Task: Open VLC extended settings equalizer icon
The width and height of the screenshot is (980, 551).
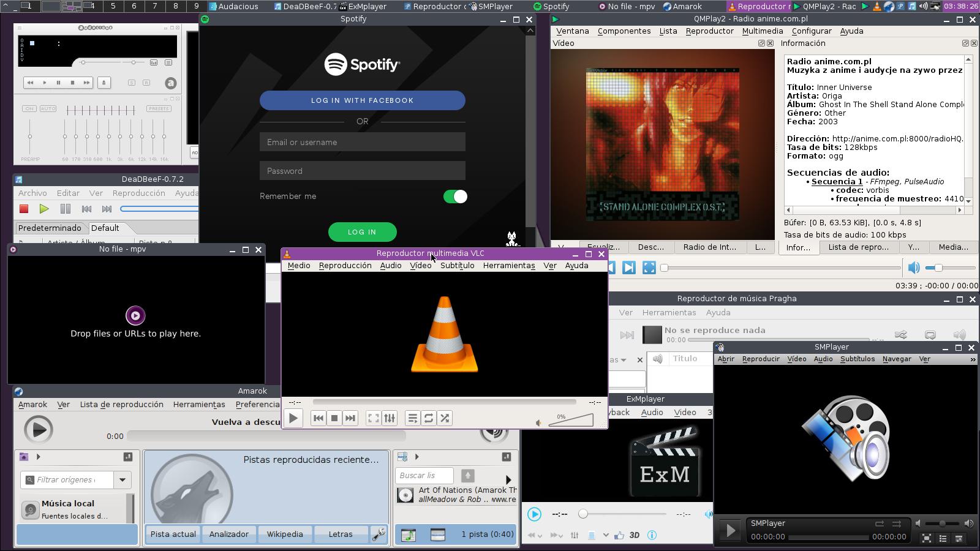Action: (390, 418)
